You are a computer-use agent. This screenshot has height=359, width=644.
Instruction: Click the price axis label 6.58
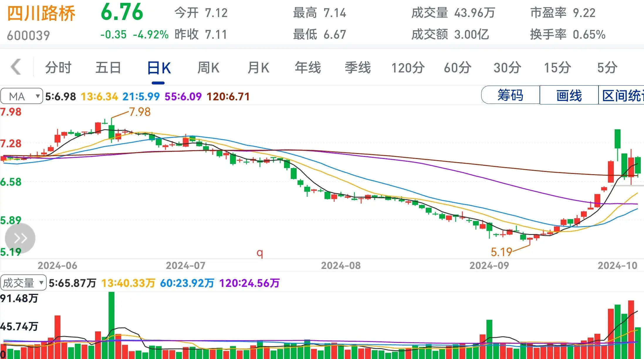[x=11, y=182]
